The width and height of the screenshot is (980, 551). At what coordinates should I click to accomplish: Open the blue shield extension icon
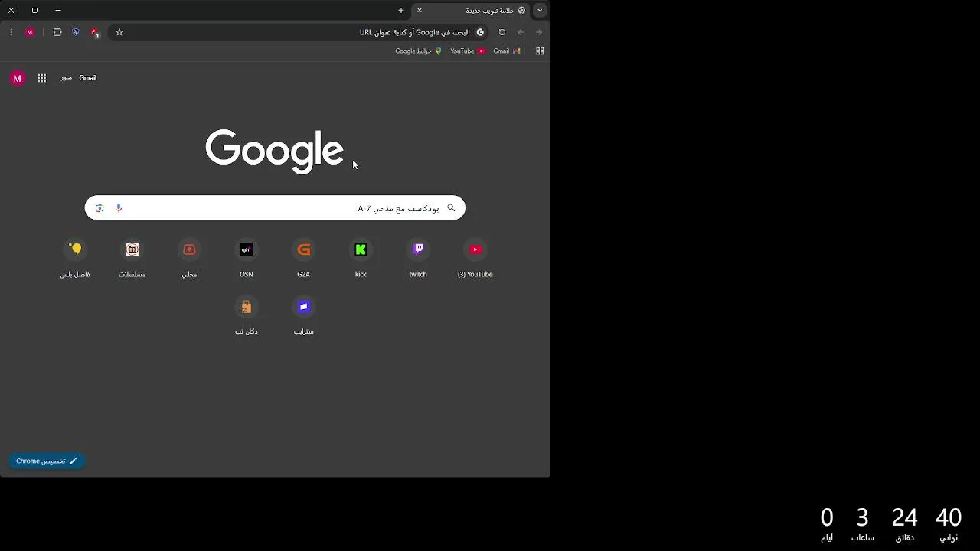pos(76,32)
